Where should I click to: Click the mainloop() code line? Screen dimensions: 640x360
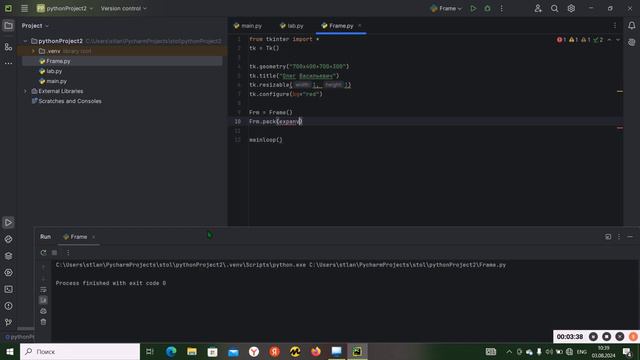(x=266, y=140)
